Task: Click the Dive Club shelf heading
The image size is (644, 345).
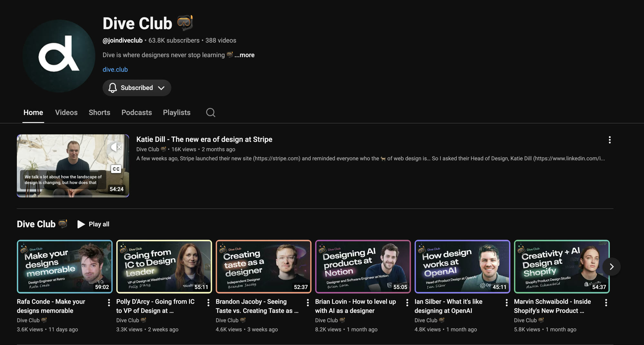Action: [42, 224]
